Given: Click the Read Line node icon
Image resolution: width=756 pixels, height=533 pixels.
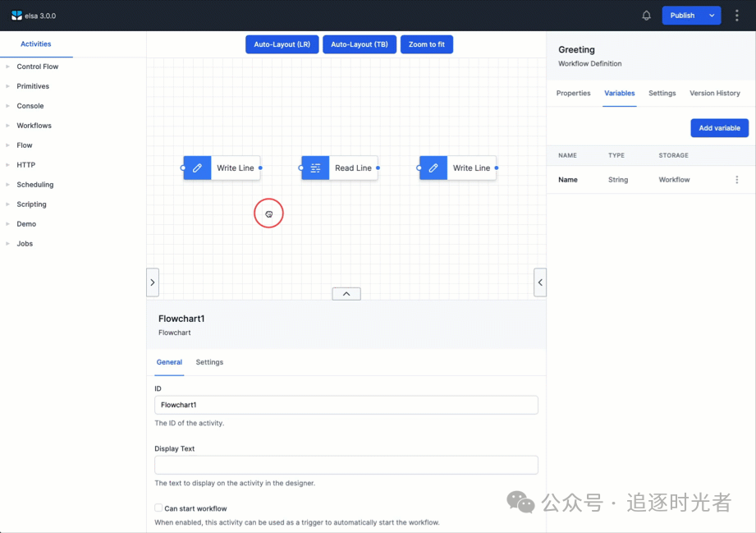Looking at the screenshot, I should click(315, 168).
